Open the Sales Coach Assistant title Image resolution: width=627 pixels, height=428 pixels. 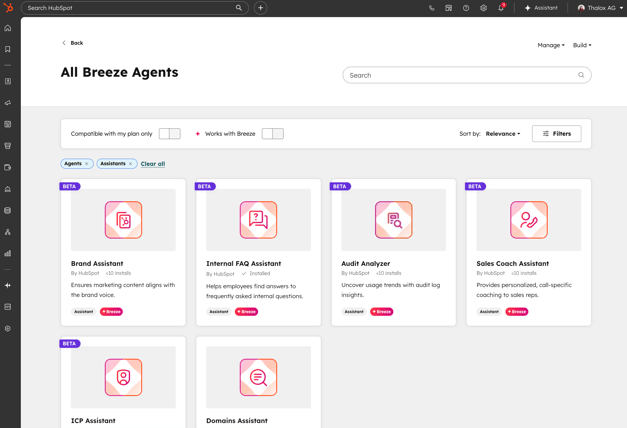(x=513, y=264)
